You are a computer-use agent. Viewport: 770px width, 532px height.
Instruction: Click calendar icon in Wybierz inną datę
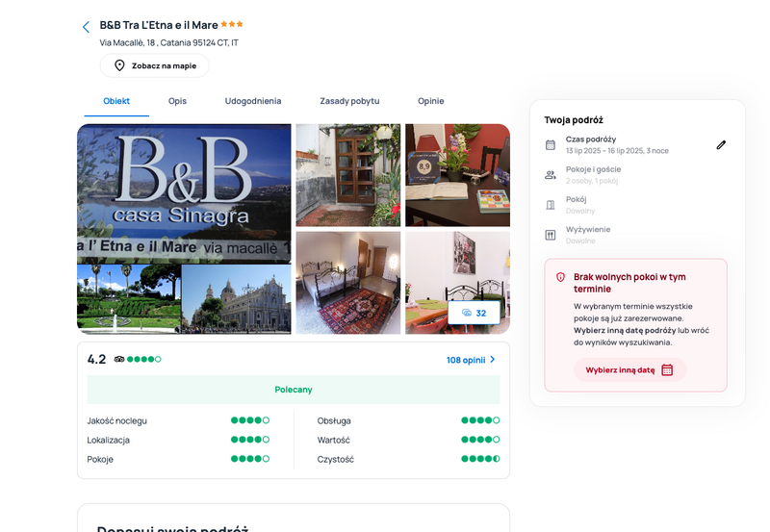667,370
